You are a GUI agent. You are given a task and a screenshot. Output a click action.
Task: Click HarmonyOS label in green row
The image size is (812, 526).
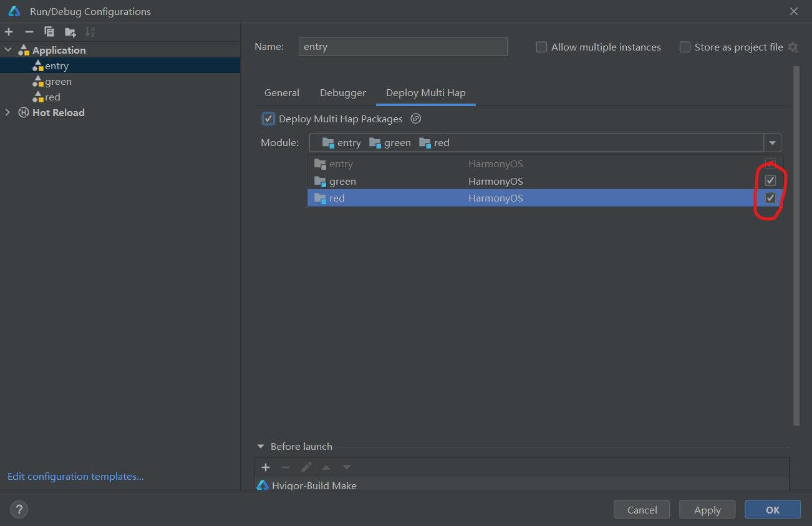tap(496, 181)
